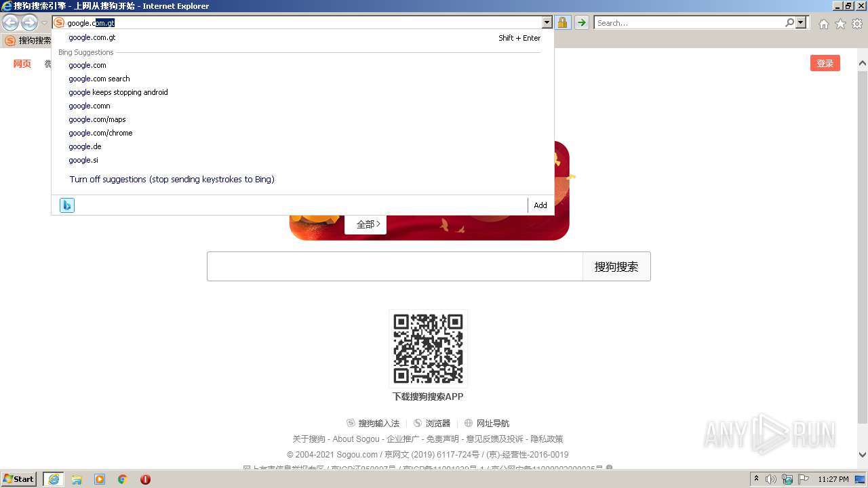
Task: Click the browser Forward arrow button
Action: click(29, 23)
